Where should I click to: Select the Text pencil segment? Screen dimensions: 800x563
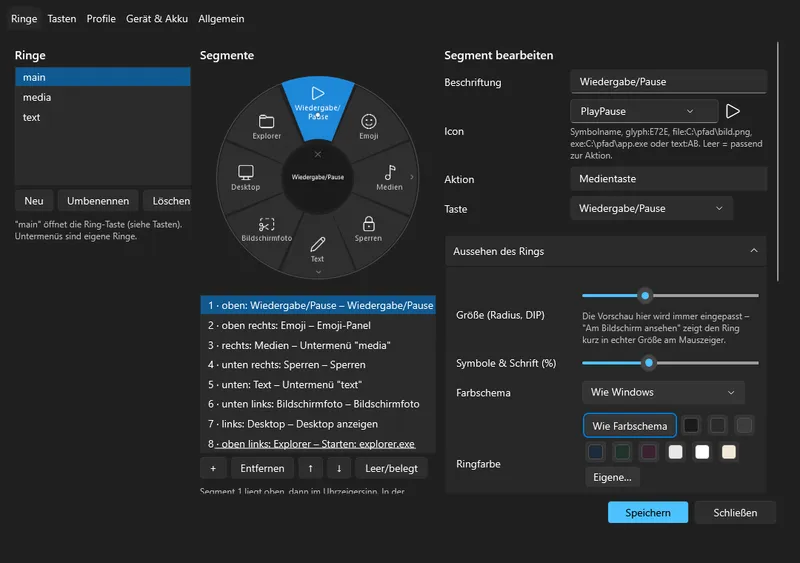tap(317, 250)
